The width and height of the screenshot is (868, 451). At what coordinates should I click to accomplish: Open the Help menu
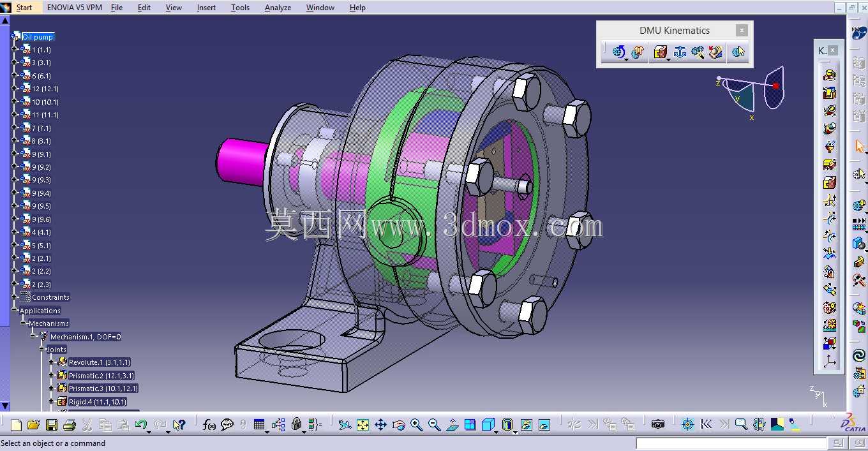click(x=357, y=8)
